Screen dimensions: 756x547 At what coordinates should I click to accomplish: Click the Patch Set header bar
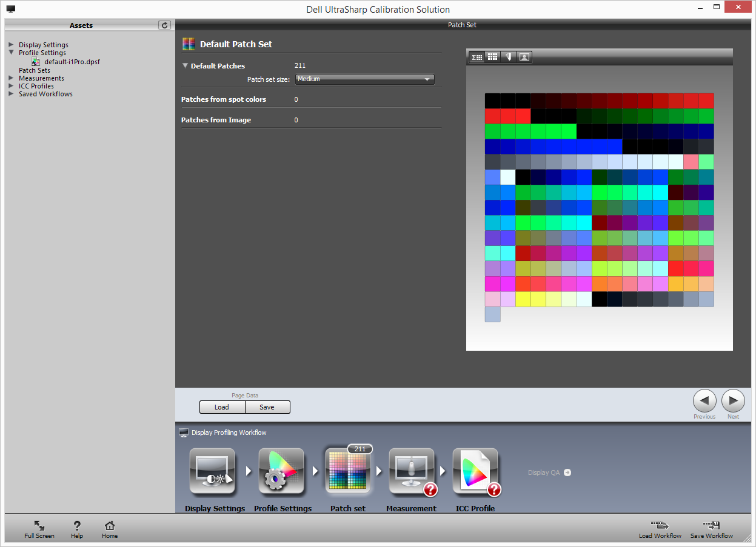tap(463, 25)
